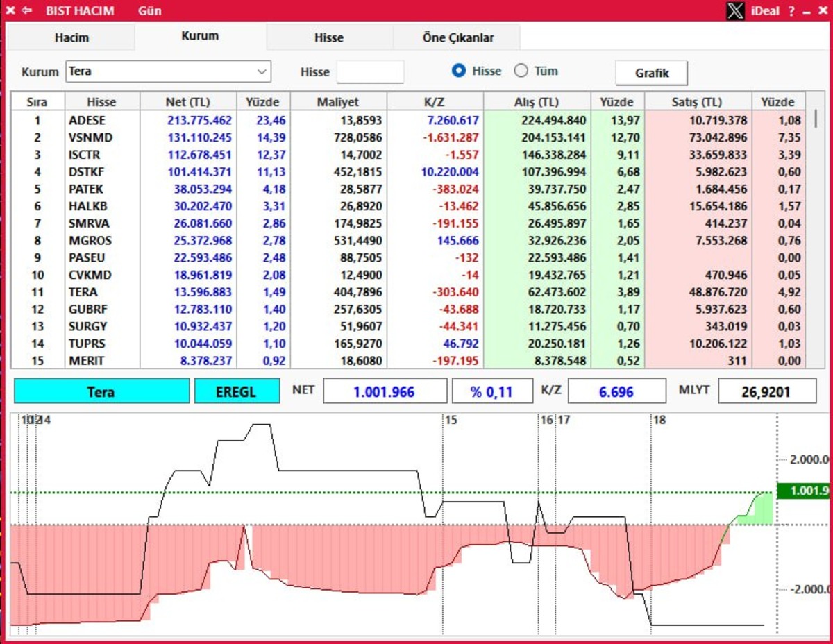
Task: Select the PASEU stock
Action: tap(87, 257)
